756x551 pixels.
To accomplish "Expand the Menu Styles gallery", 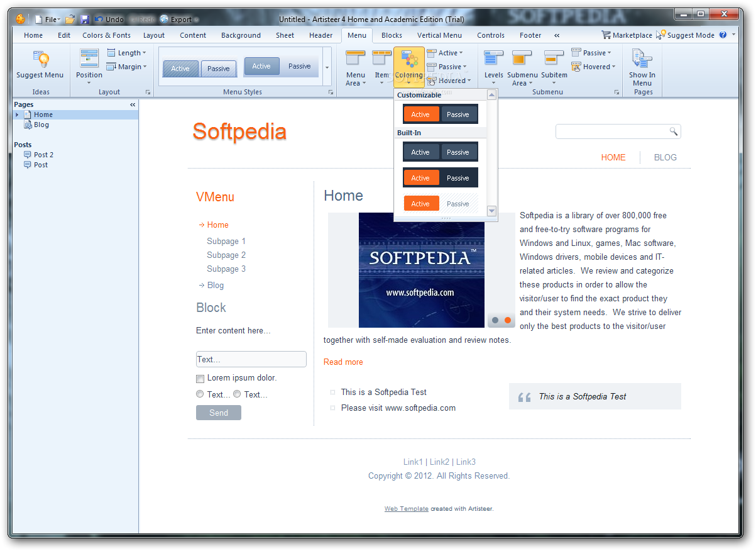I will point(327,67).
